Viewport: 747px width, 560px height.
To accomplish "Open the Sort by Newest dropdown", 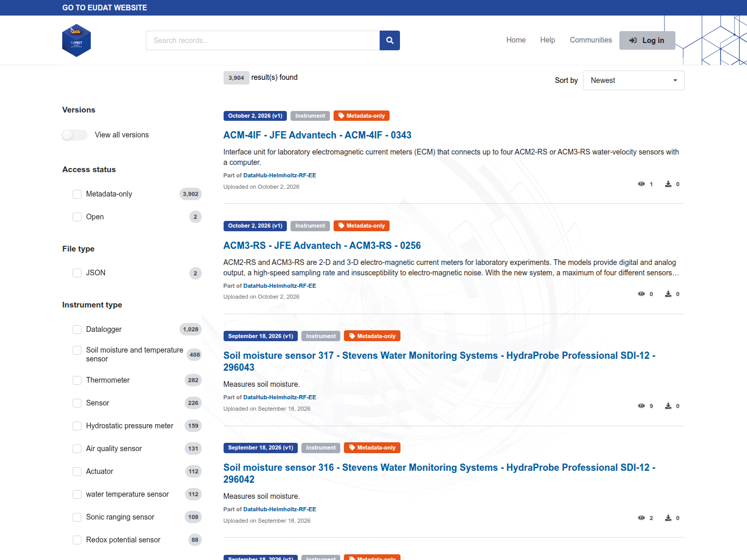I will tap(633, 80).
